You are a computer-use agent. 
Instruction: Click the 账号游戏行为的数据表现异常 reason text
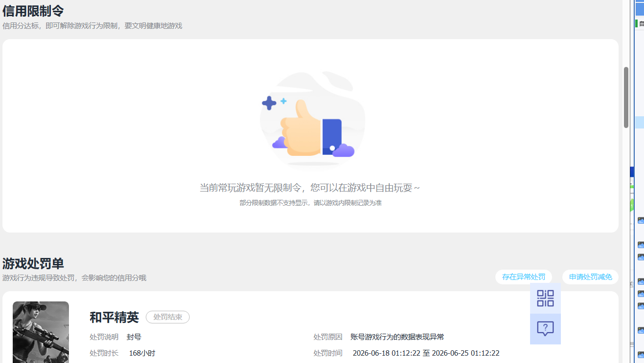coord(397,337)
